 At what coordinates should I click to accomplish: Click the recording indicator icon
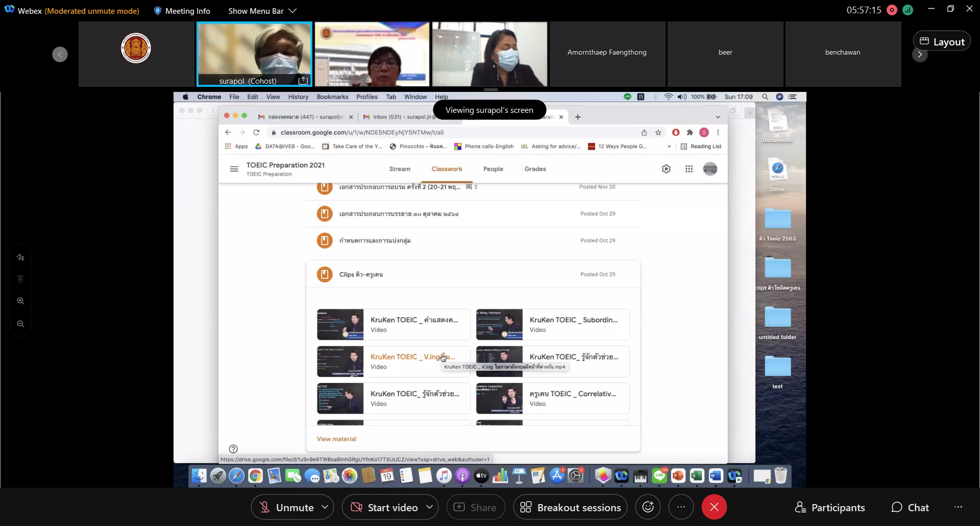point(892,10)
